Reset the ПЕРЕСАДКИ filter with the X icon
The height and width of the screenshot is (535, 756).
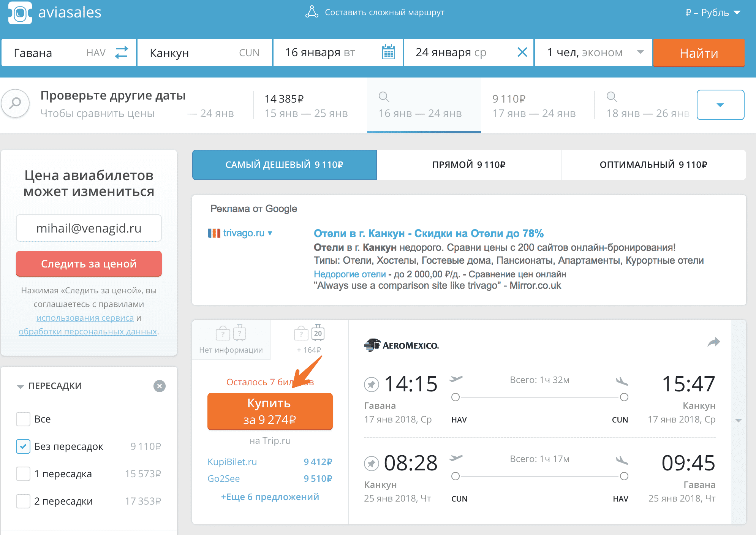coord(160,386)
